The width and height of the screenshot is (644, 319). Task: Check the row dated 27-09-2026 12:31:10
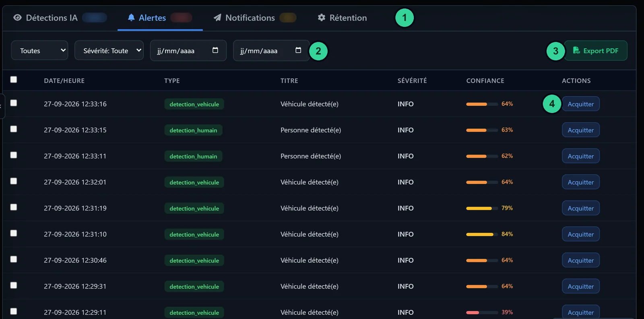tap(14, 233)
